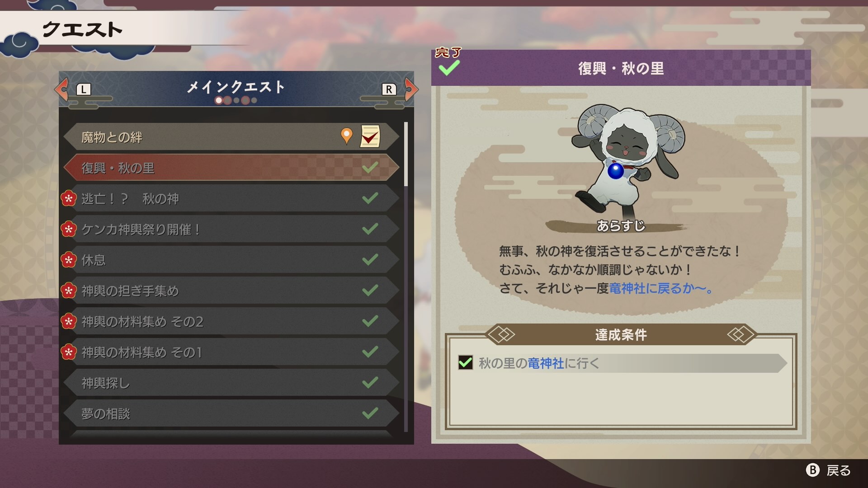Screen dimensions: 868x488
Task: Click the red flower badge beside 逃亡!? 秋の神
Action: pyautogui.click(x=68, y=198)
